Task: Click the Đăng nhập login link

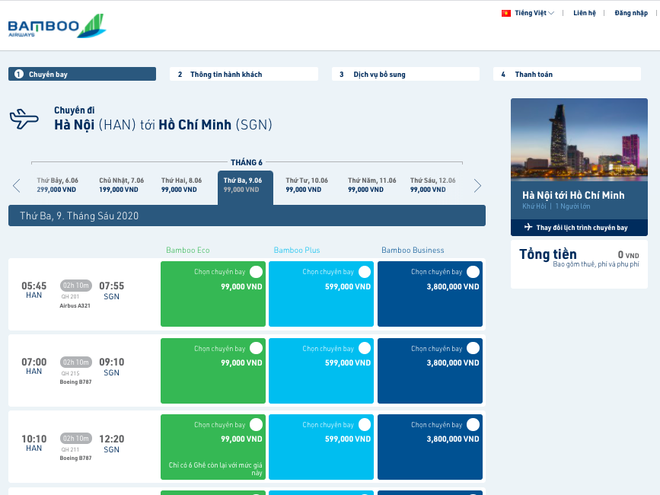Action: point(631,13)
